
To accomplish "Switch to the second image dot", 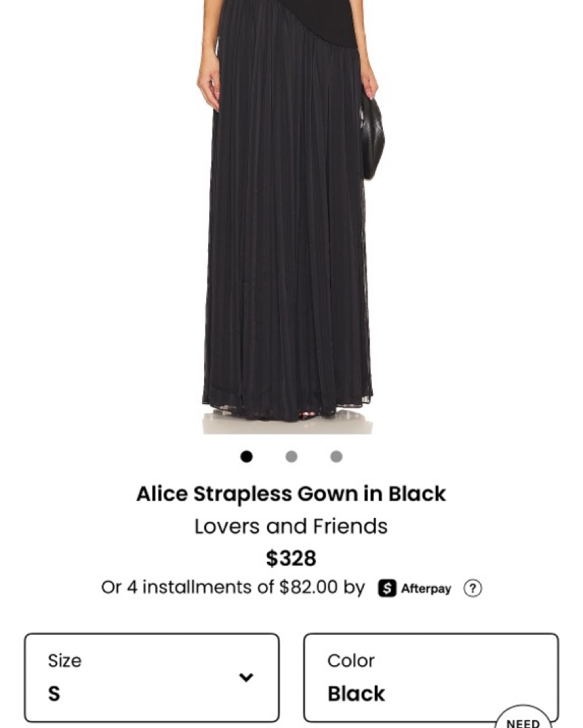I will pos(291,457).
